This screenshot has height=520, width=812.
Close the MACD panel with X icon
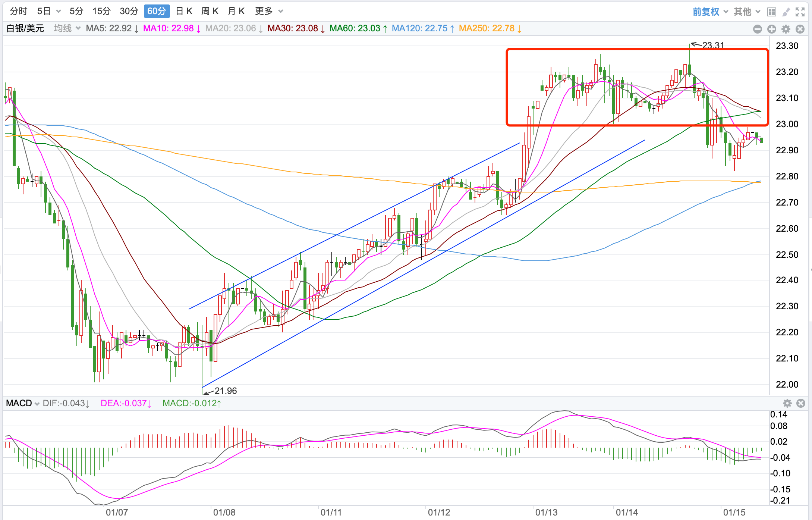tap(801, 403)
